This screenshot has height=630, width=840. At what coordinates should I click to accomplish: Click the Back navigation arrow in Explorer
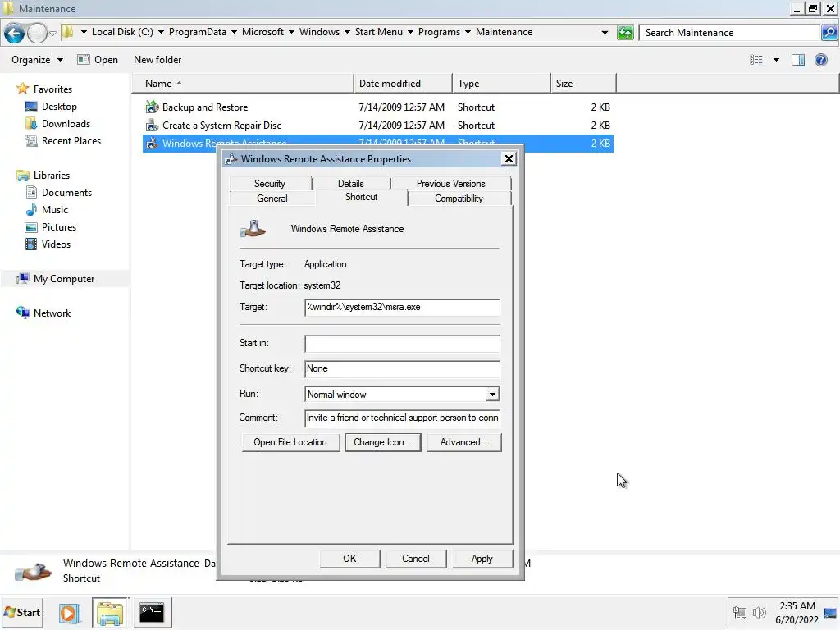[x=15, y=33]
